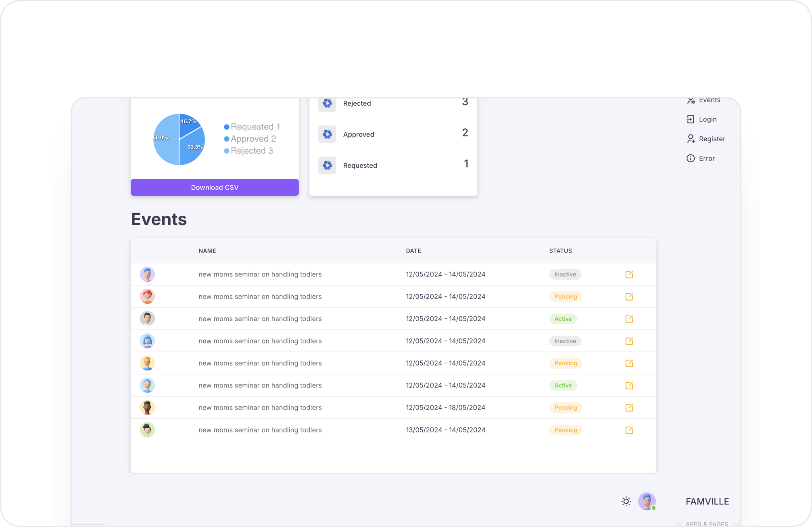Sort by the NAME column header
Viewport: 812px width, 527px height.
click(x=207, y=251)
